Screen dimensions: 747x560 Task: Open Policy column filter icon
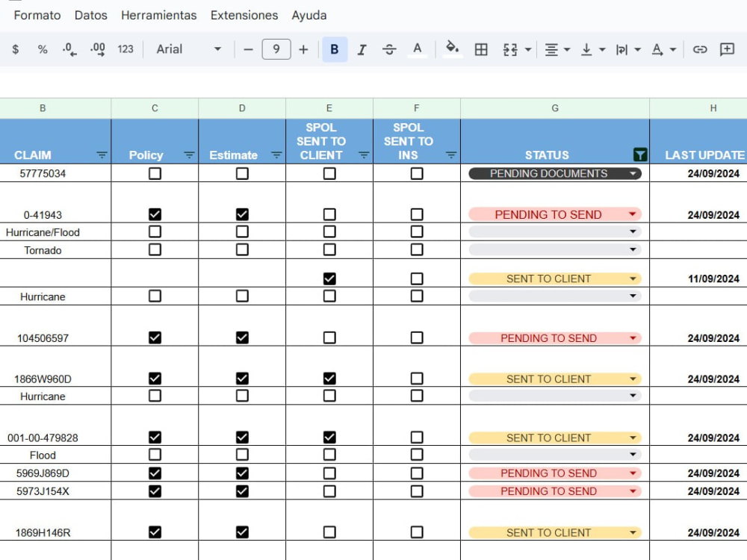click(189, 155)
